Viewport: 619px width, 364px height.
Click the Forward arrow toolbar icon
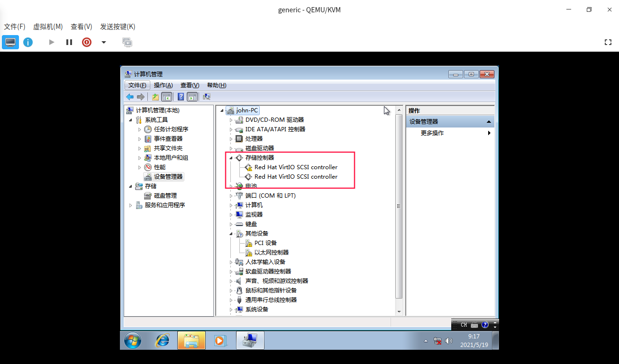coord(141,97)
